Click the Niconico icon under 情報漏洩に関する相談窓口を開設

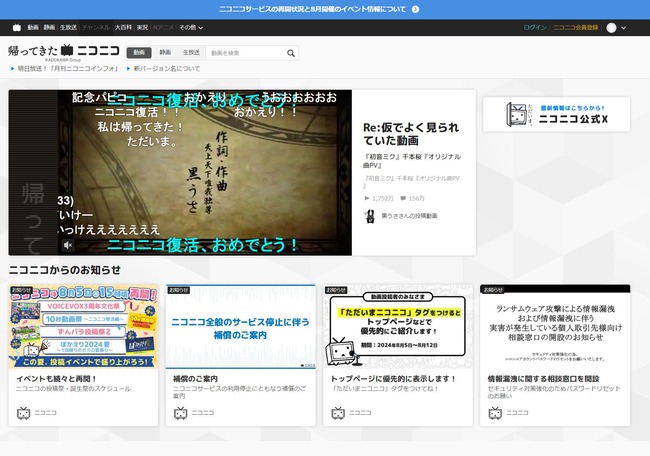tap(495, 413)
